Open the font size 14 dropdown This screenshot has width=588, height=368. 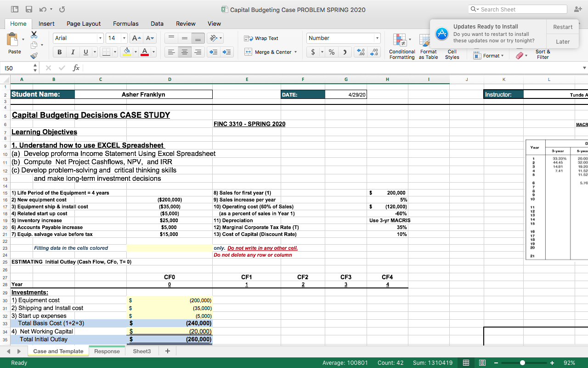click(124, 38)
